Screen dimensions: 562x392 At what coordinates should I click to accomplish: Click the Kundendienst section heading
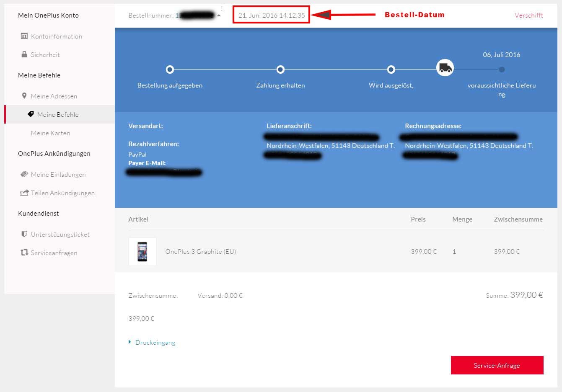(x=39, y=214)
